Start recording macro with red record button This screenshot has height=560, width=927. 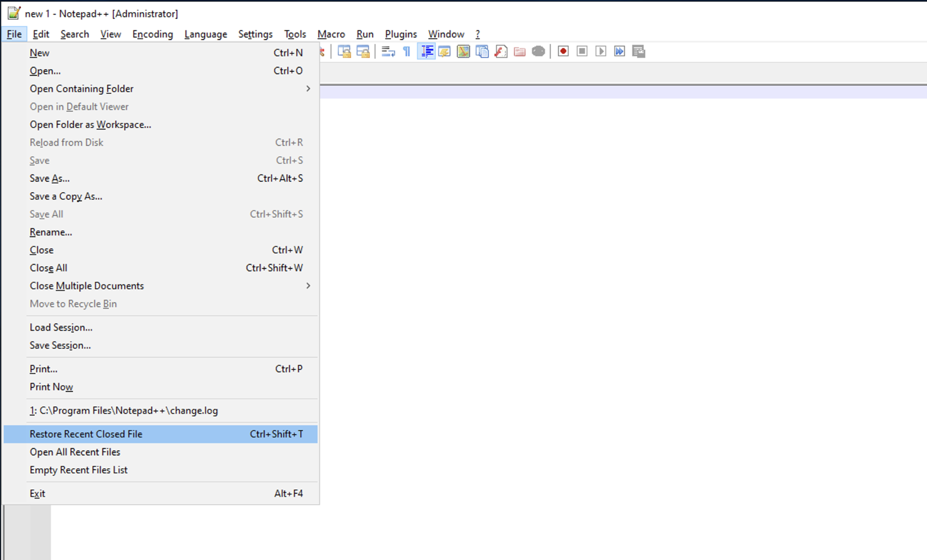pos(563,51)
